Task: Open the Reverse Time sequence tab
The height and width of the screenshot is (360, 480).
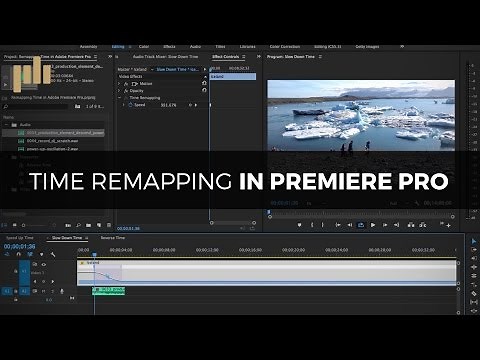Action: coord(113,238)
